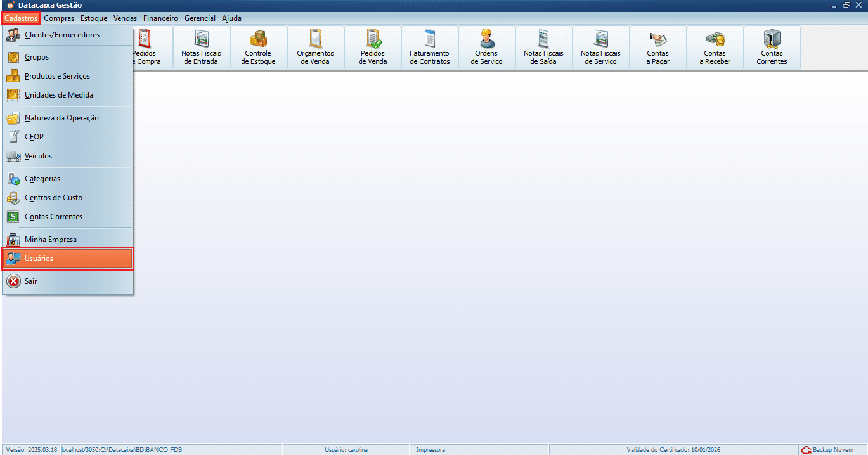Choose Clientes/Fornecedores menu entry

pyautogui.click(x=62, y=35)
